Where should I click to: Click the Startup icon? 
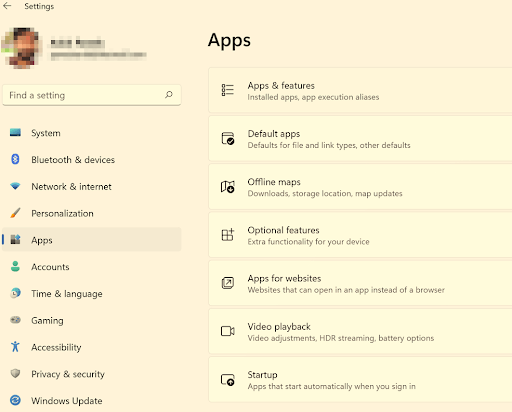(228, 379)
